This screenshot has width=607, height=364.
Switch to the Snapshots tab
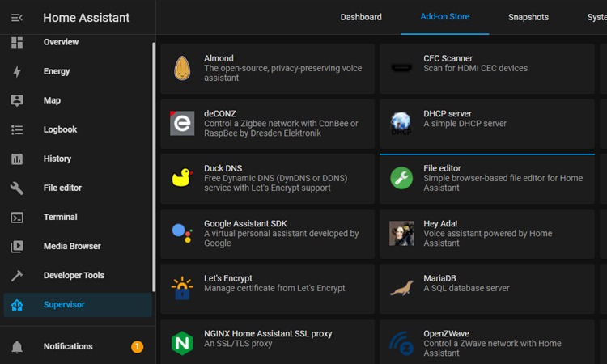click(x=528, y=17)
